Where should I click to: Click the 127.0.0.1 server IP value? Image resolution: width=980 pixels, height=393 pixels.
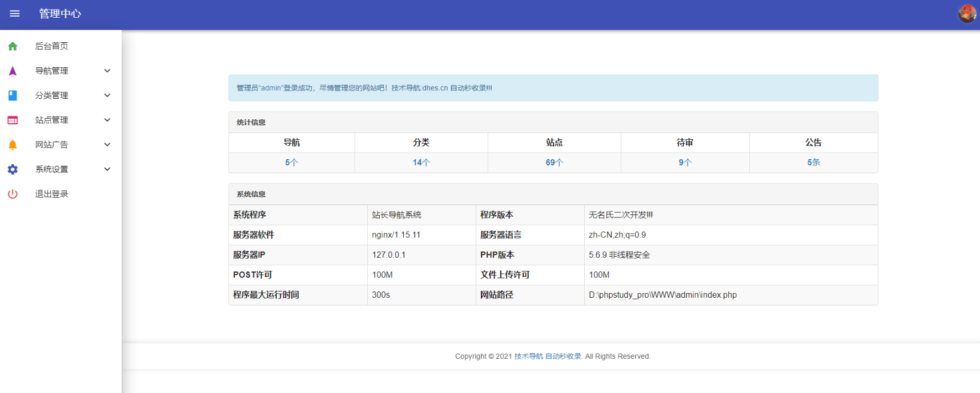click(388, 255)
